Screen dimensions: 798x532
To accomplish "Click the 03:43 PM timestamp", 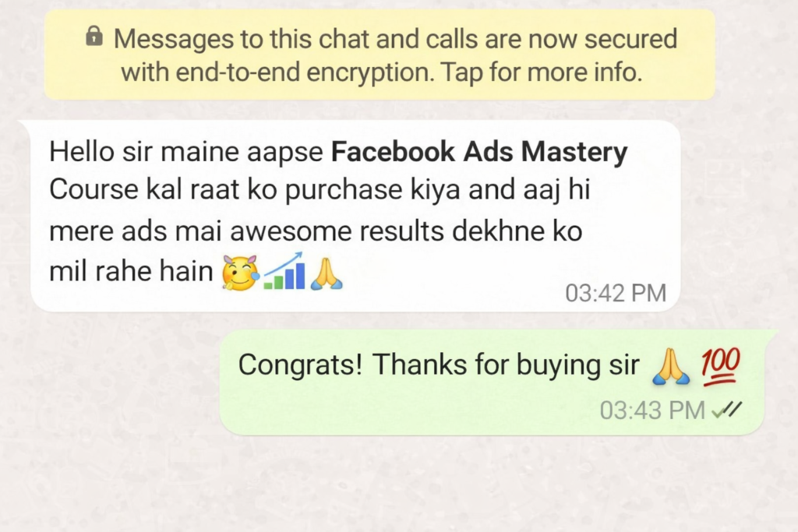I will [x=652, y=410].
